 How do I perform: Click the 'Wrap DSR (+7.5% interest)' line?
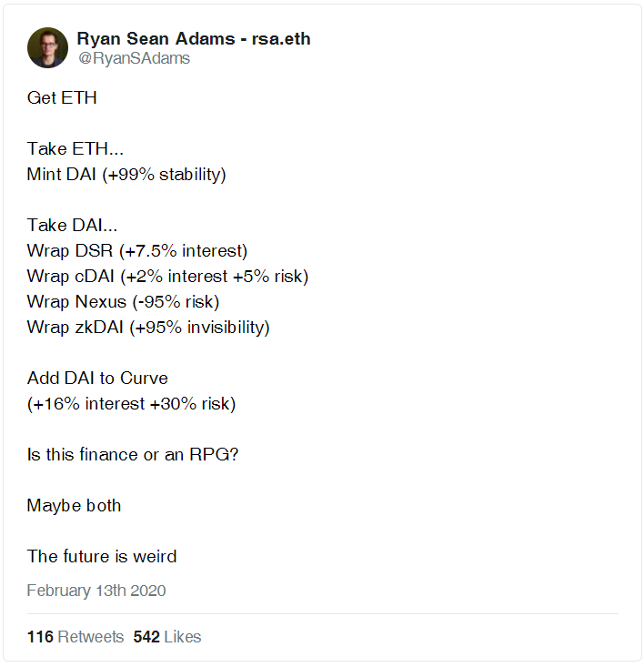pyautogui.click(x=136, y=251)
